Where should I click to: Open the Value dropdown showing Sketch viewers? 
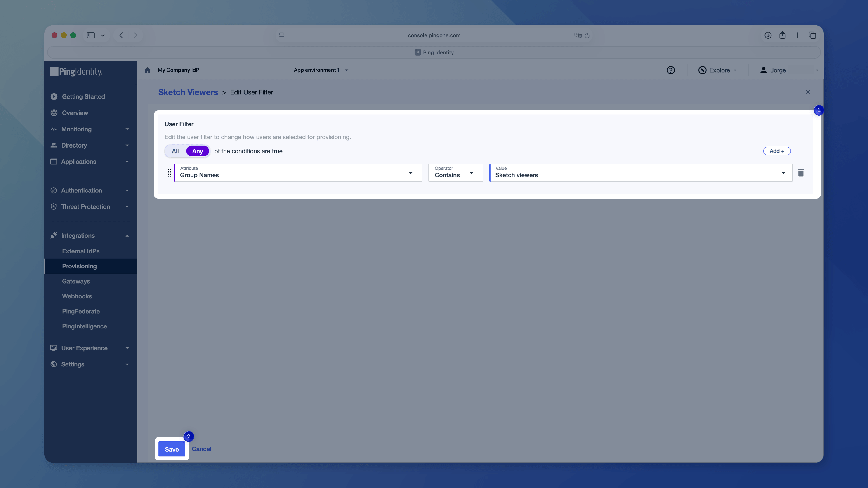641,173
